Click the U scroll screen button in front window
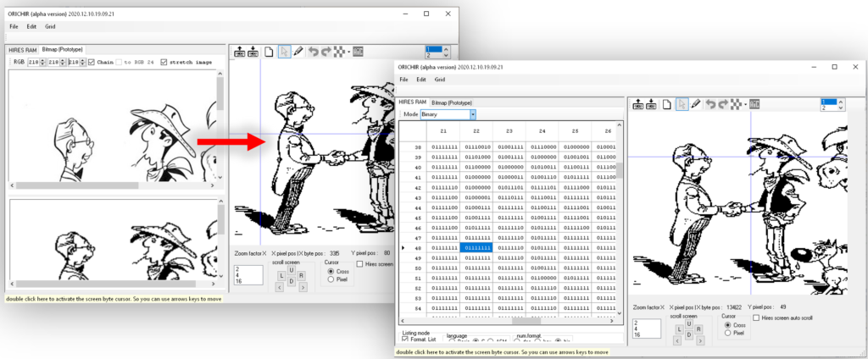 [688, 323]
